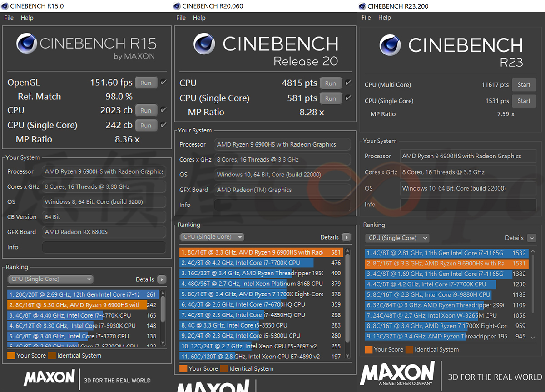Open Help menu in Cinebench R23
This screenshot has height=392, width=545.
[x=384, y=18]
